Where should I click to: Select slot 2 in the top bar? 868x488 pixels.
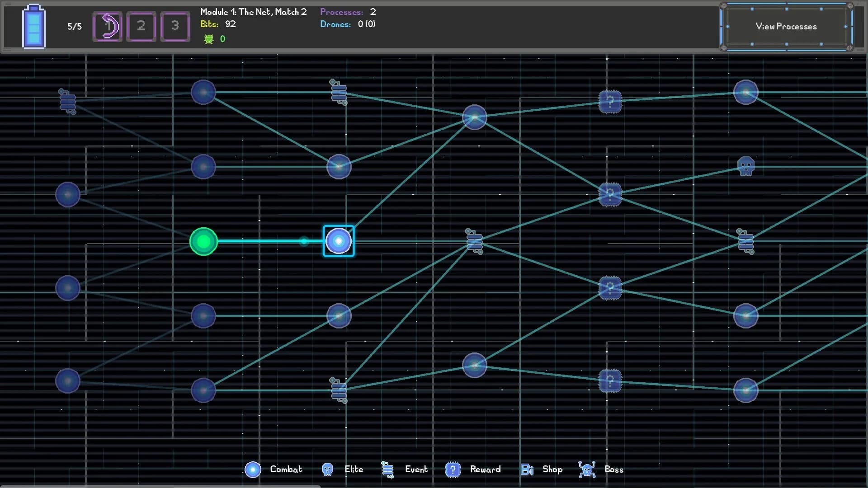(x=141, y=26)
